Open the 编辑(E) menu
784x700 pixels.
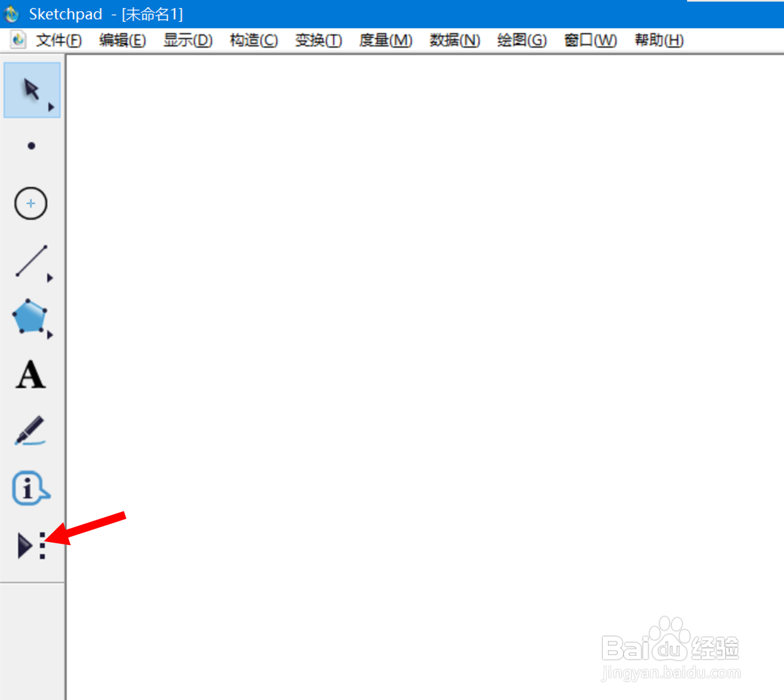pyautogui.click(x=123, y=40)
